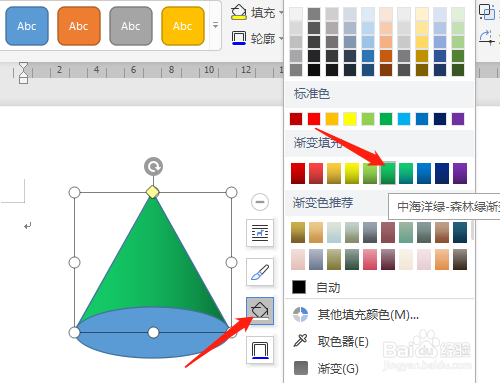Choose green standard color
500x383 pixels.
(x=386, y=119)
